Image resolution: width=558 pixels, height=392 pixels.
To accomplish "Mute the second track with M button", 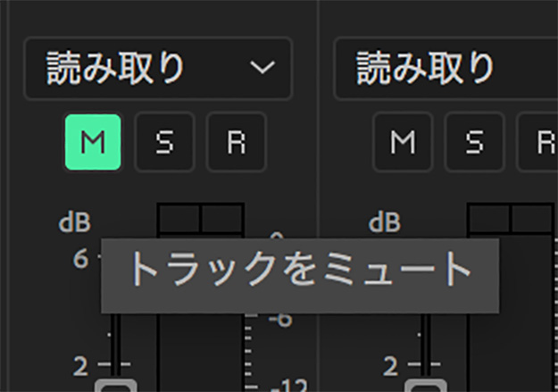I will 403,143.
